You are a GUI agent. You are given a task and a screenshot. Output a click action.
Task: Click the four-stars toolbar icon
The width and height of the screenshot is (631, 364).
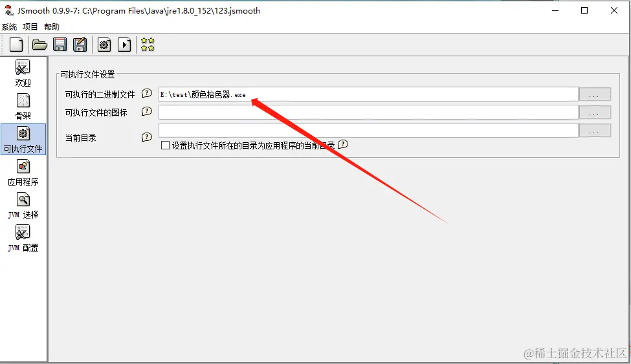148,45
